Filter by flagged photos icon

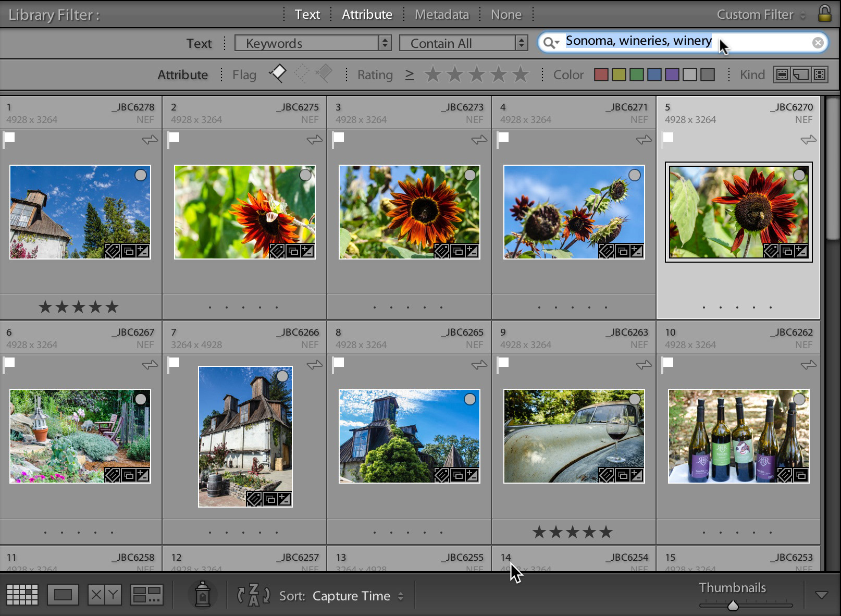pyautogui.click(x=277, y=74)
